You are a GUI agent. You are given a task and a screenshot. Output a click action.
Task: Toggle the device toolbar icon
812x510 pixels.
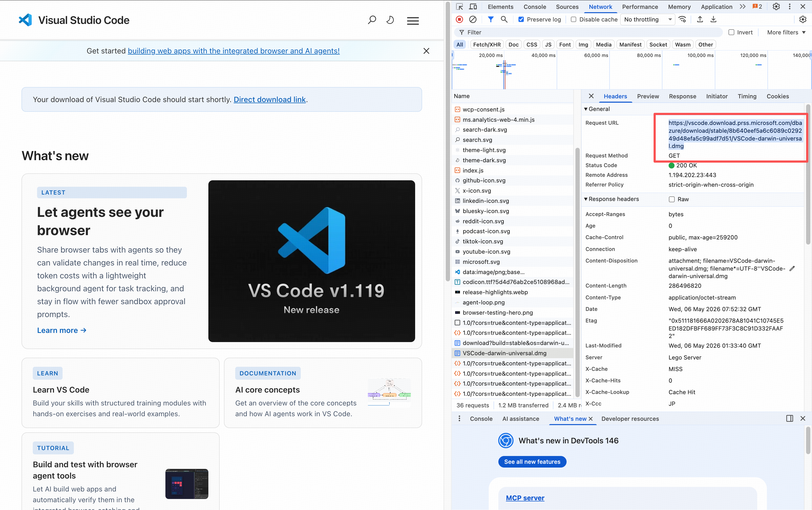[473, 6]
